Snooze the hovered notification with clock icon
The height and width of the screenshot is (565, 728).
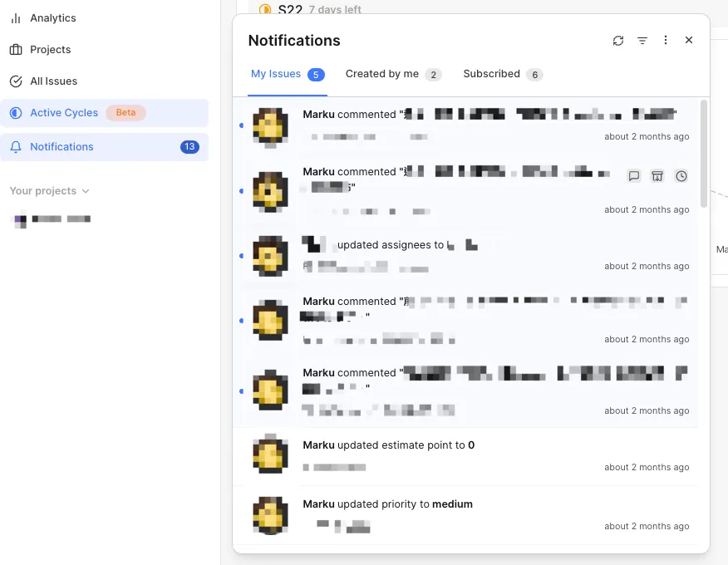[x=681, y=176]
